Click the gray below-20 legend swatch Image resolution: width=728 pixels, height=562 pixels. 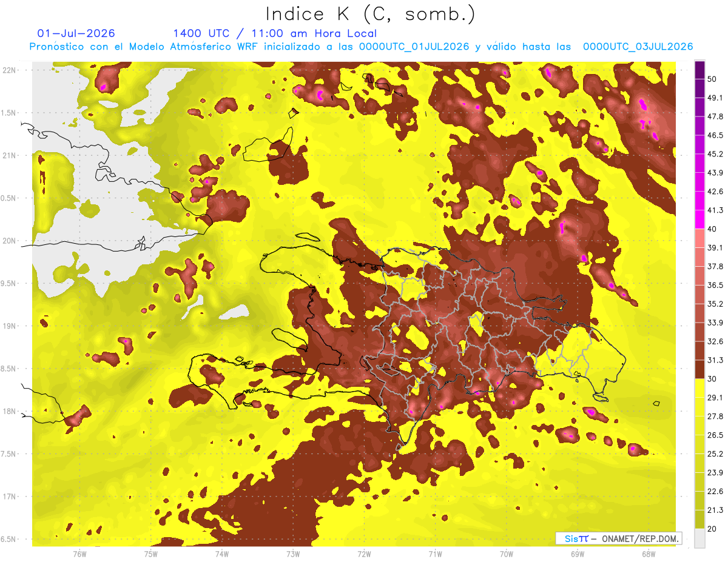point(699,538)
